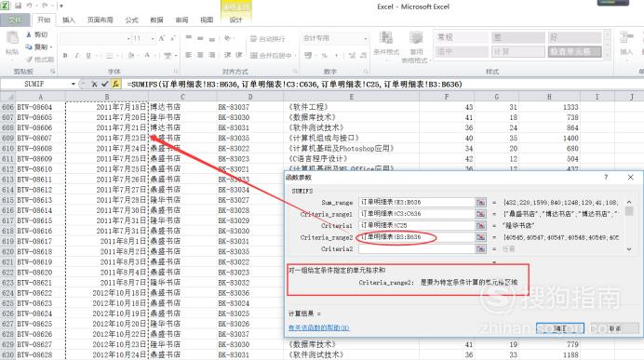Click the Copy (复制) button
Image resolution: width=644 pixels, height=360 pixels.
pos(37,47)
